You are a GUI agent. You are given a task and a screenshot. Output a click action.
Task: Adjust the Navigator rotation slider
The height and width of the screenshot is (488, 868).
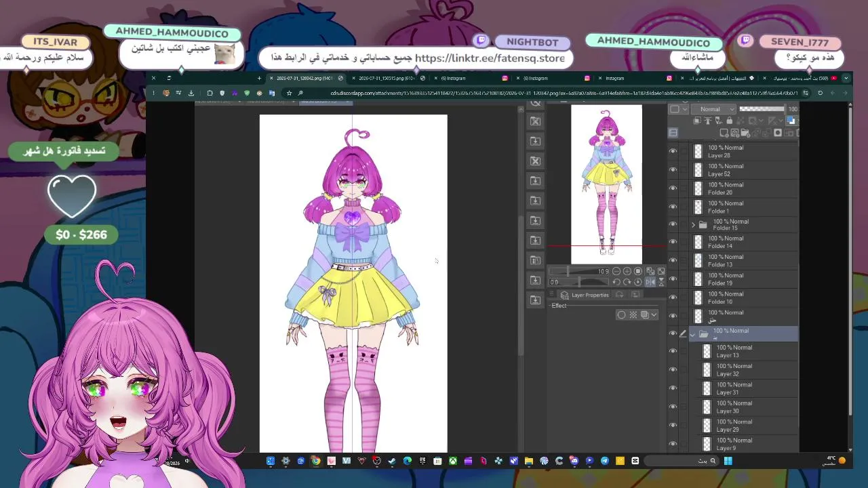point(580,282)
